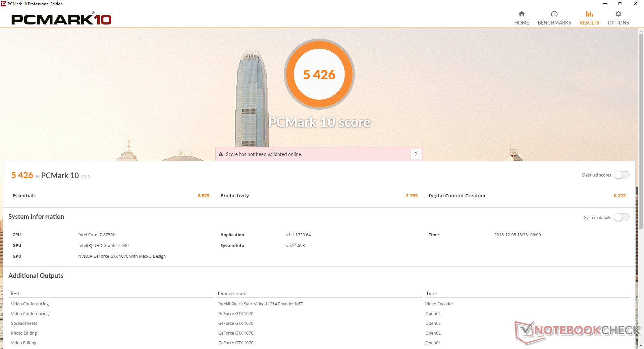Click the scrollbar down arrow
This screenshot has height=349, width=644.
click(641, 346)
